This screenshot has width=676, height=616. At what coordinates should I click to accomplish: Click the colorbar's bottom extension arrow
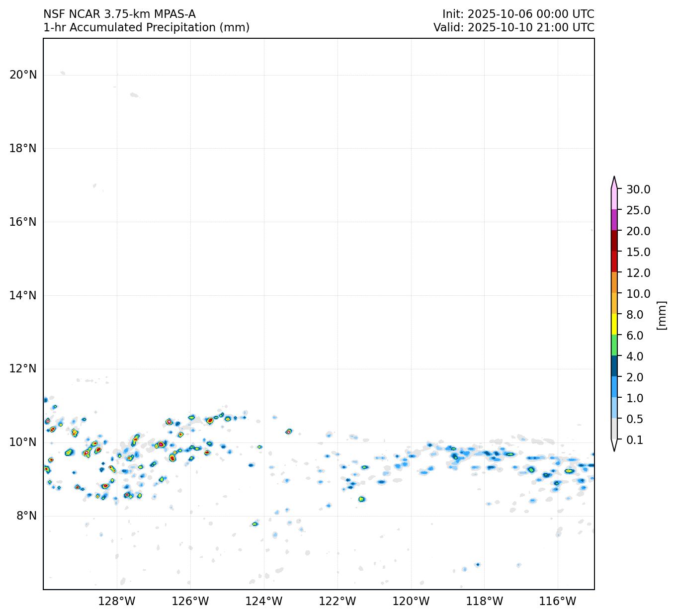coord(614,445)
